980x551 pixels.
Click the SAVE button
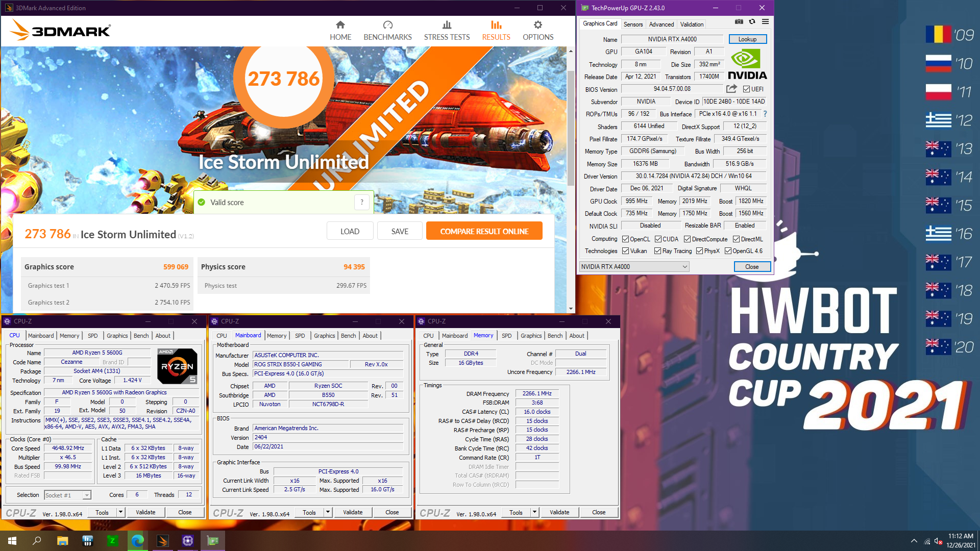coord(400,231)
